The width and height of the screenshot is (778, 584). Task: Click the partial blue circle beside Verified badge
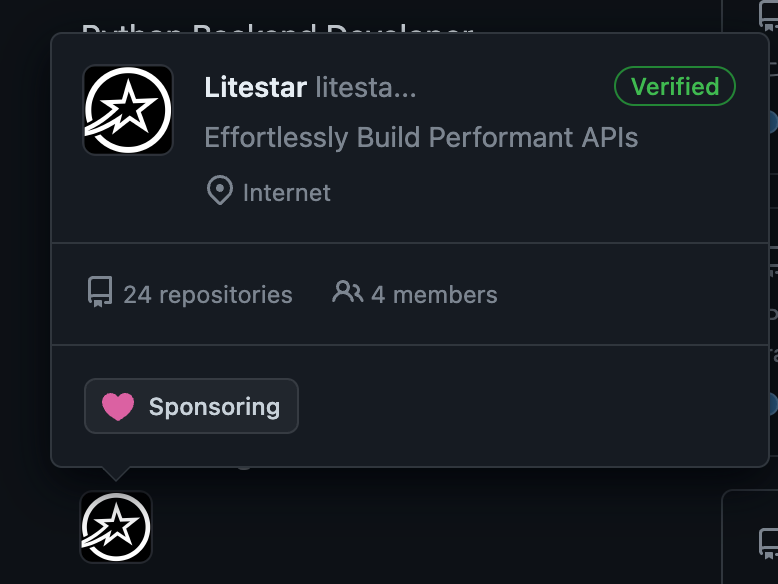pos(772,122)
